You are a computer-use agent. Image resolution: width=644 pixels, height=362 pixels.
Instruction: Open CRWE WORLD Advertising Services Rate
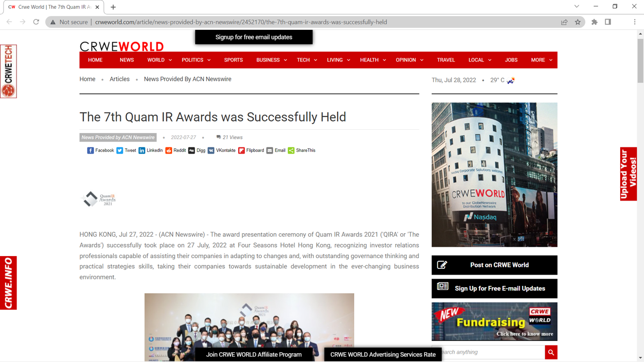[383, 355]
